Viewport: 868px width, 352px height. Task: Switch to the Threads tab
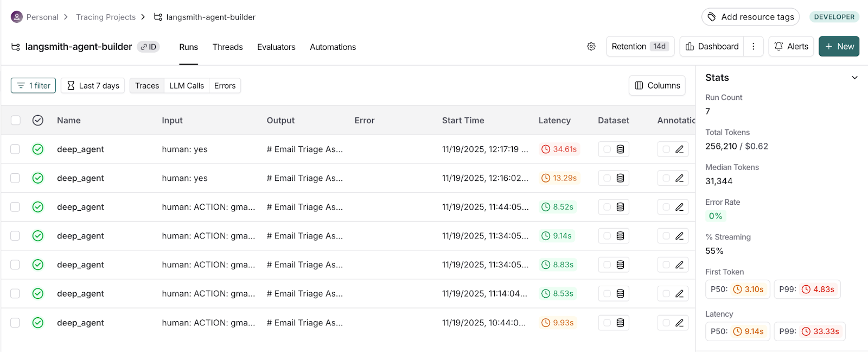(x=227, y=47)
